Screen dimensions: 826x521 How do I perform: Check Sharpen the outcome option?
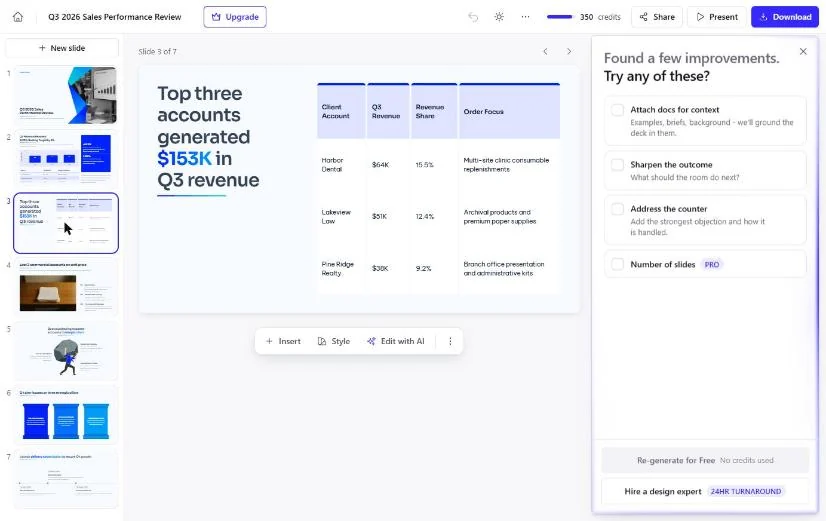click(617, 164)
